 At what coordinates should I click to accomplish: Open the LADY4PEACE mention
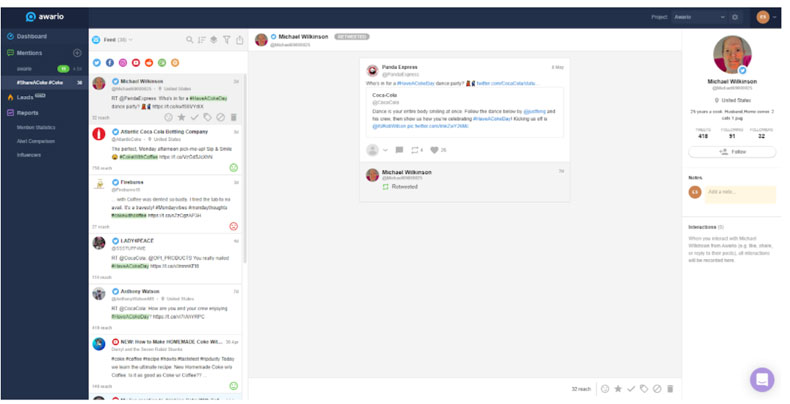coord(166,258)
